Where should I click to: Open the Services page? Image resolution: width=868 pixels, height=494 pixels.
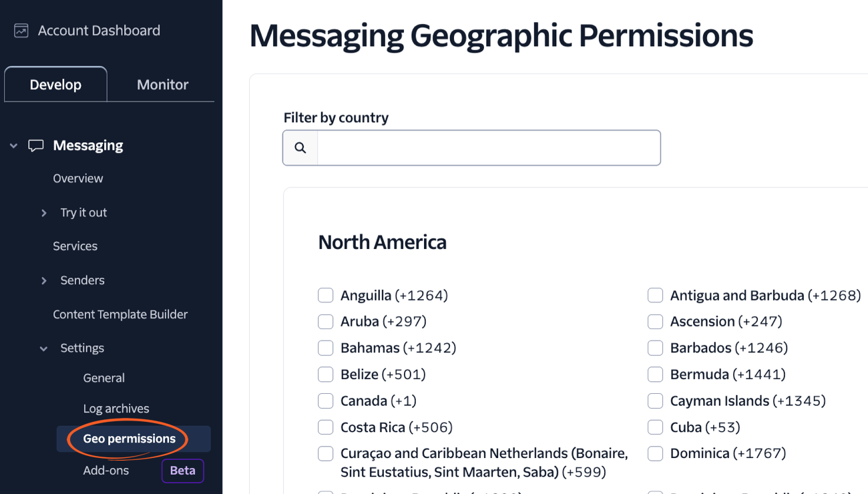click(75, 246)
